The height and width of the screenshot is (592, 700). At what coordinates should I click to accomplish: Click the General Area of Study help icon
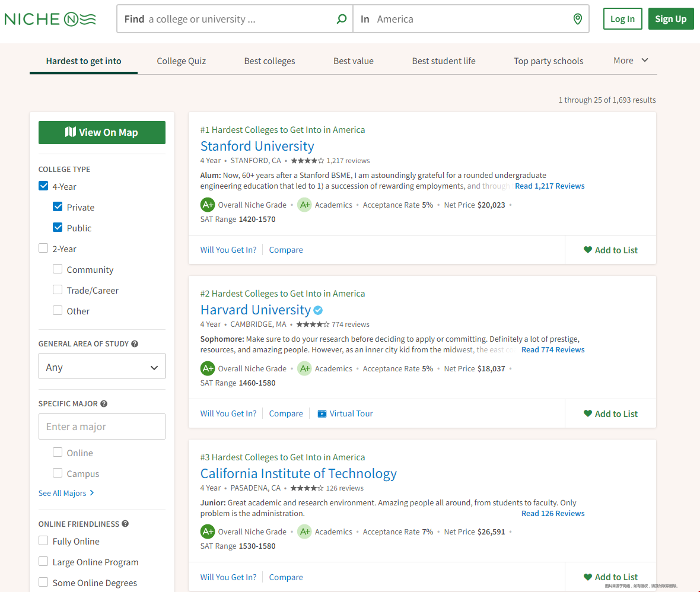135,344
